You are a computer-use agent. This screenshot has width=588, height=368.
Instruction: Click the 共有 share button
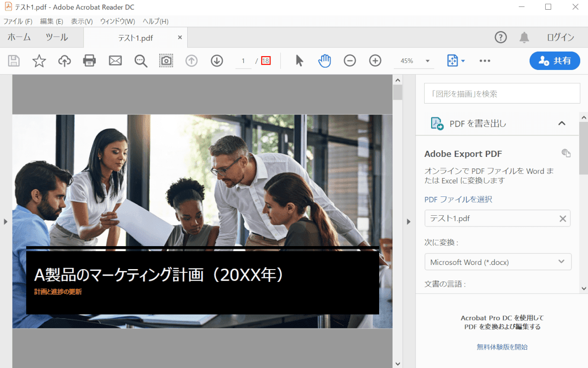554,61
